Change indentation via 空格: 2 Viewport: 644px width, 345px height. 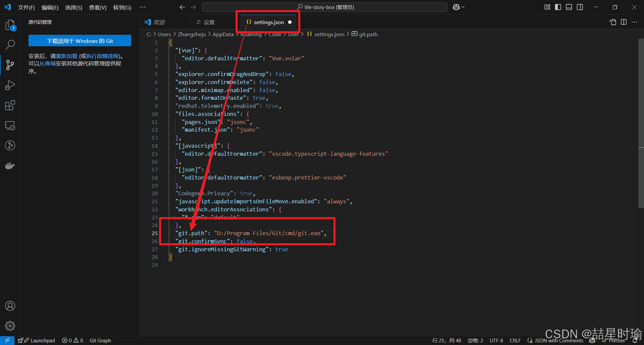point(475,340)
